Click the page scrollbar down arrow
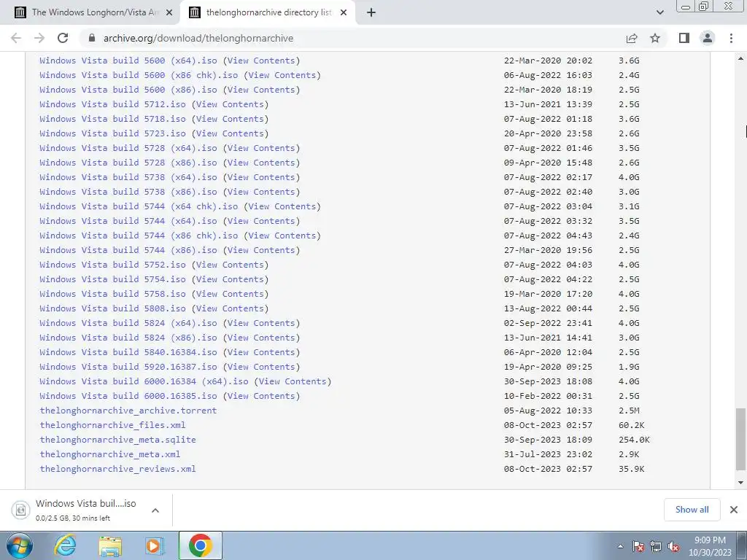 click(740, 483)
